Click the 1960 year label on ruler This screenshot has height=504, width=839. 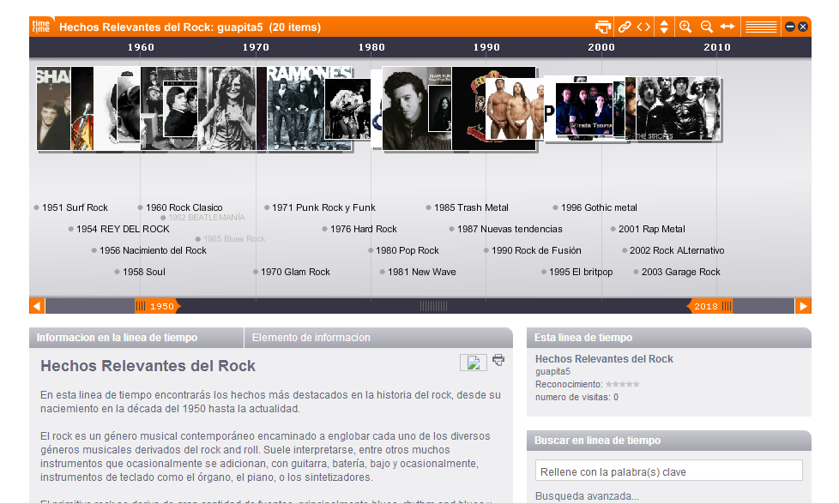click(141, 47)
